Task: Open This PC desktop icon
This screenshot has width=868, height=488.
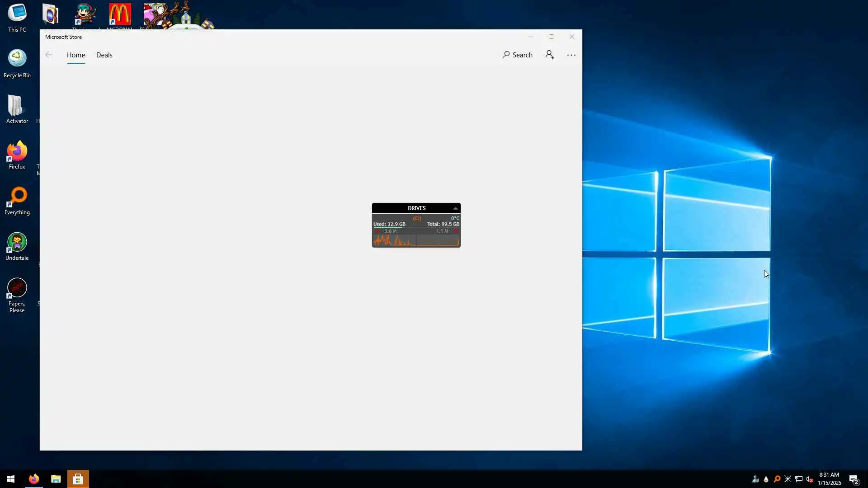Action: click(17, 14)
